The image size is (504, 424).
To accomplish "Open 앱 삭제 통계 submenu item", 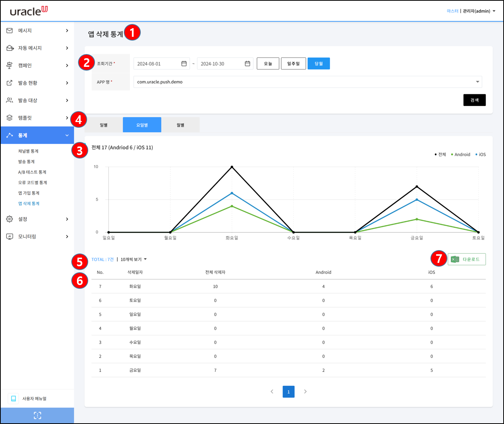I will pyautogui.click(x=29, y=204).
